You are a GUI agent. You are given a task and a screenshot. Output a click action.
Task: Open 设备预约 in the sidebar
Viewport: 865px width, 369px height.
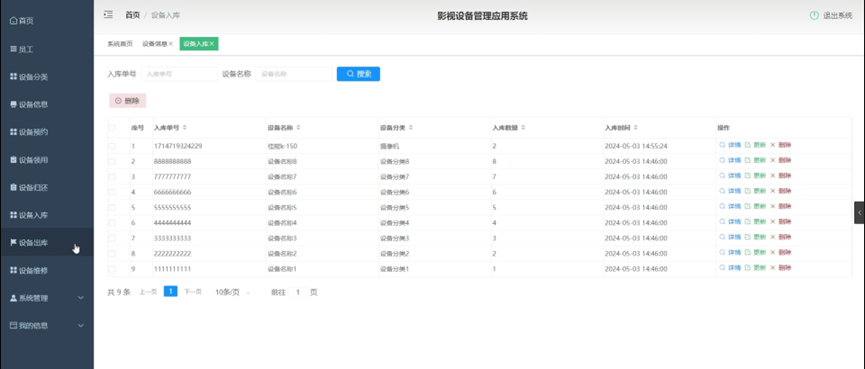[47, 132]
